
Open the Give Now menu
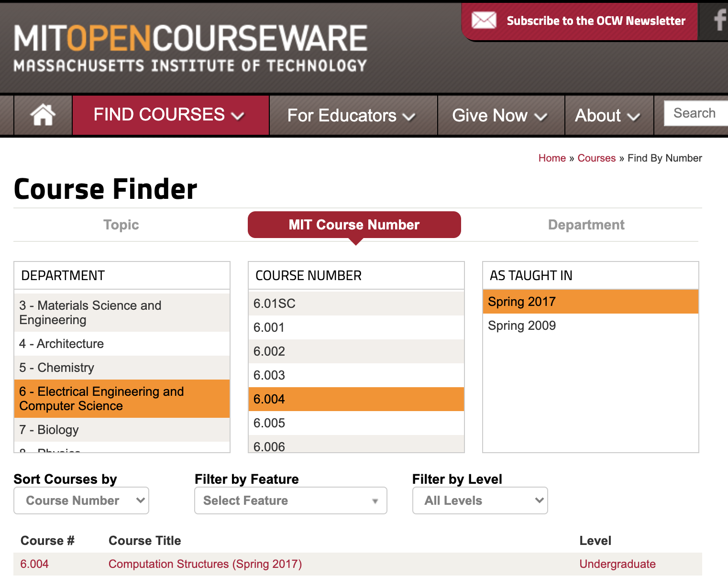[x=501, y=115]
